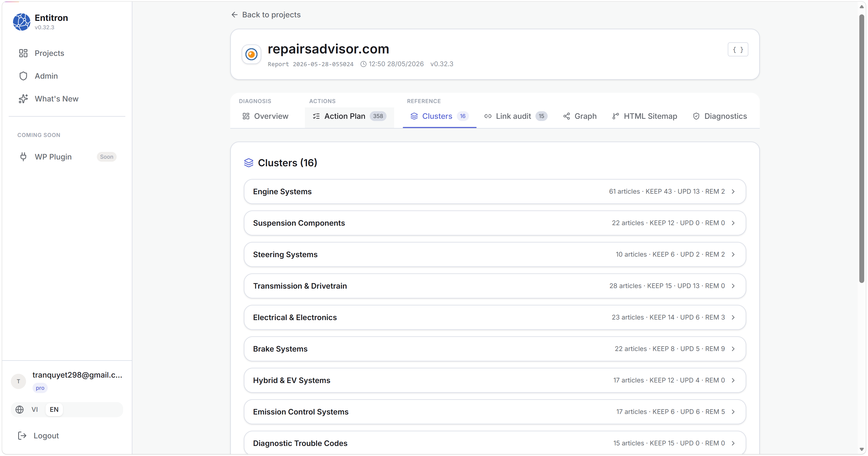This screenshot has height=456, width=868.
Task: Expand Brake Systems cluster chevron
Action: click(x=733, y=349)
